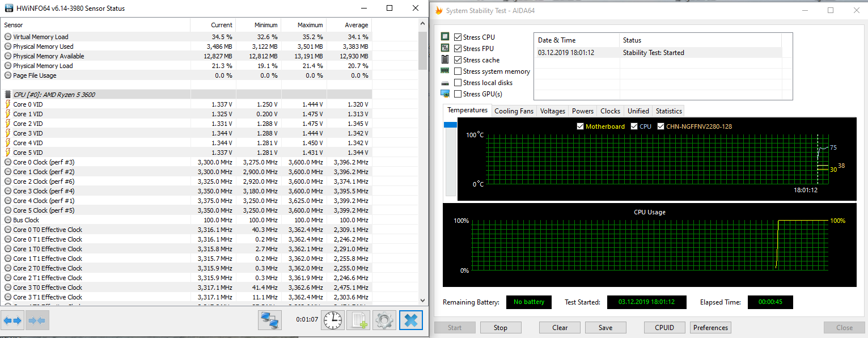Start logging with the sheet-plus icon
Viewport: 868px width, 338px height.
[x=358, y=320]
